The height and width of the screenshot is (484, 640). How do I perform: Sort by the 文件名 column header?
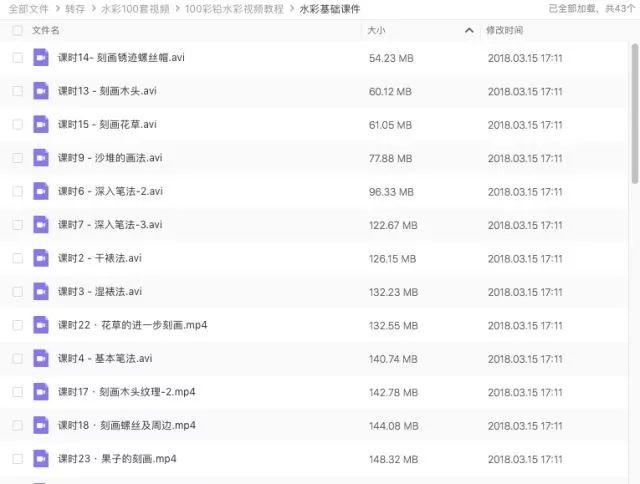click(x=46, y=30)
